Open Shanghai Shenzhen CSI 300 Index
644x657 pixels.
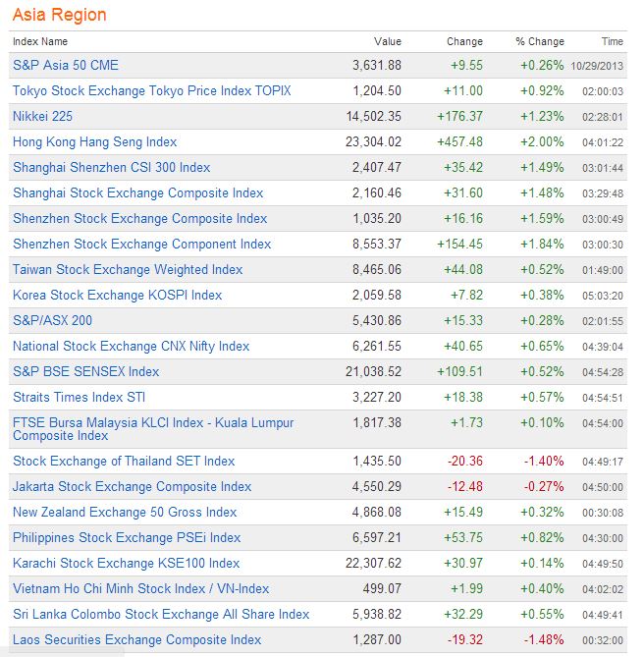[111, 167]
